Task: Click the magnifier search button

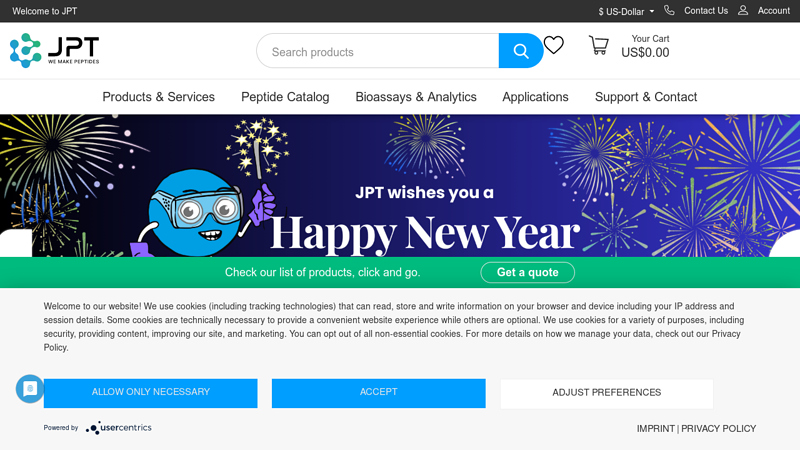Action: click(x=520, y=51)
